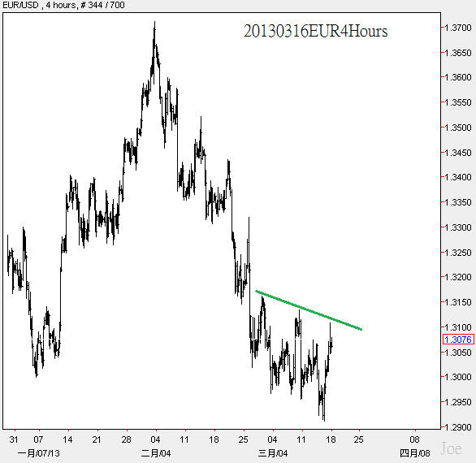
Task: Click the 三月/04 month label
Action: point(273,453)
